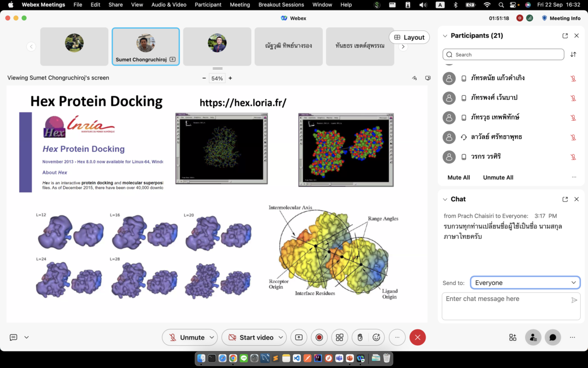588x368 pixels.
Task: Zoom in shared screen with plus
Action: [230, 78]
